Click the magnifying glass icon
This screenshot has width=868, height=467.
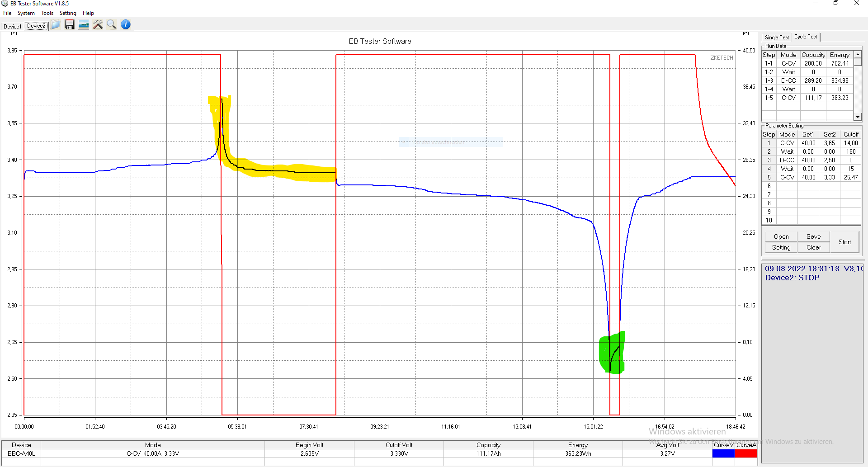tap(111, 25)
